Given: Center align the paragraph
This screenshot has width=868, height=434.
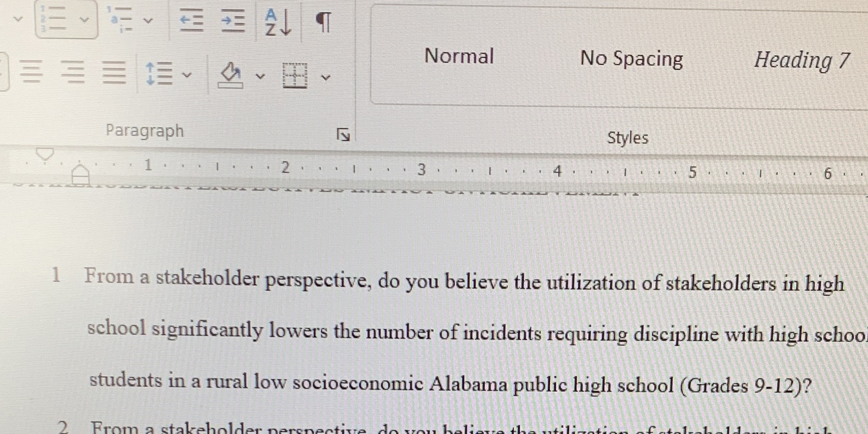Looking at the screenshot, I should click(31, 72).
